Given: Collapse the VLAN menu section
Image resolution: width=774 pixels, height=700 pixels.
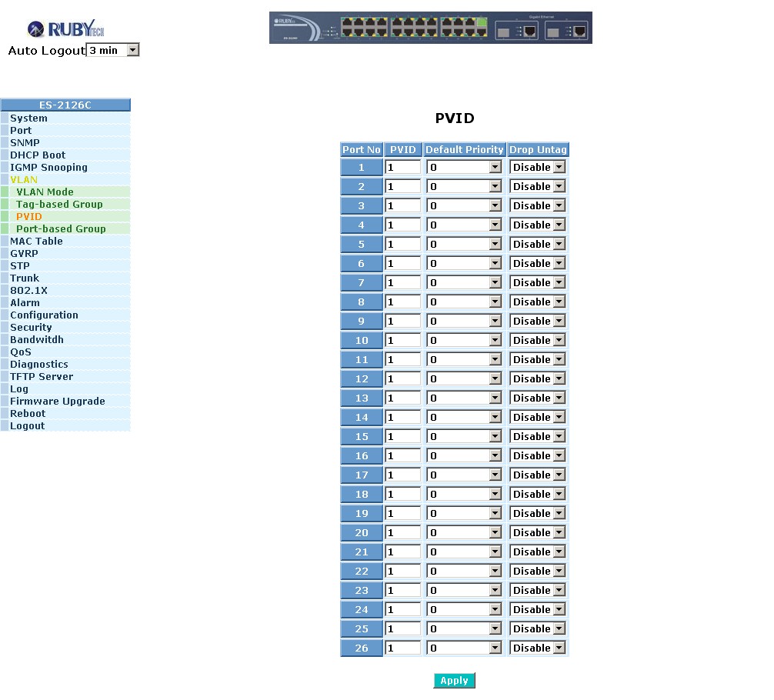Looking at the screenshot, I should click(24, 180).
